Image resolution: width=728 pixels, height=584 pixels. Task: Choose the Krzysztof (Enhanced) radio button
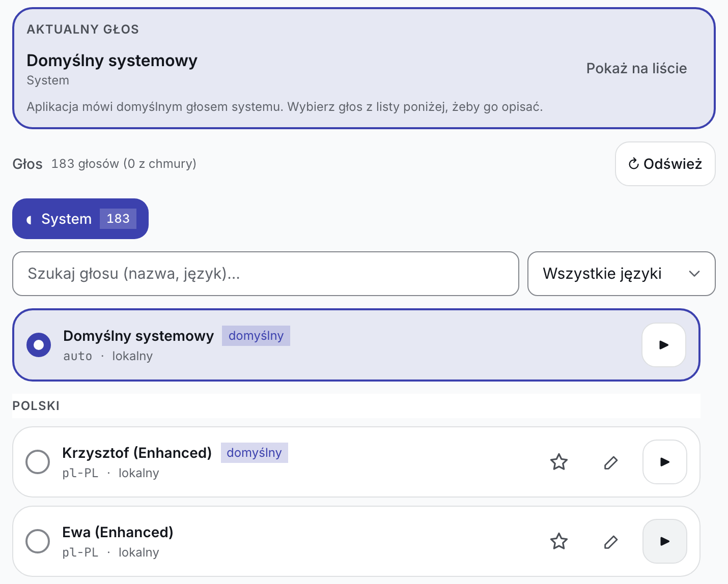[38, 462]
